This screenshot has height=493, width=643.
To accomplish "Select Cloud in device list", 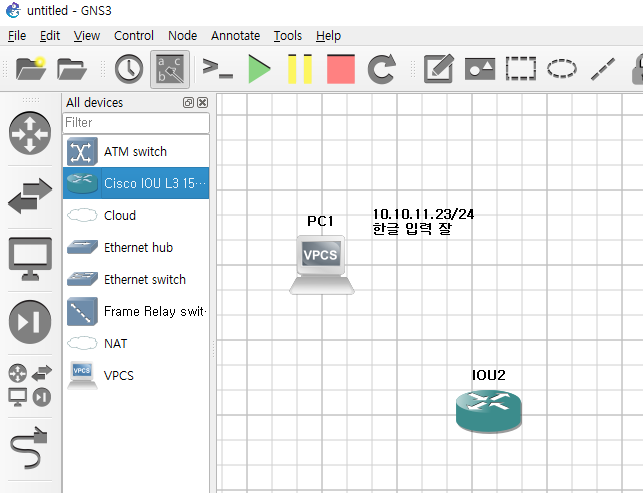I will [x=136, y=215].
